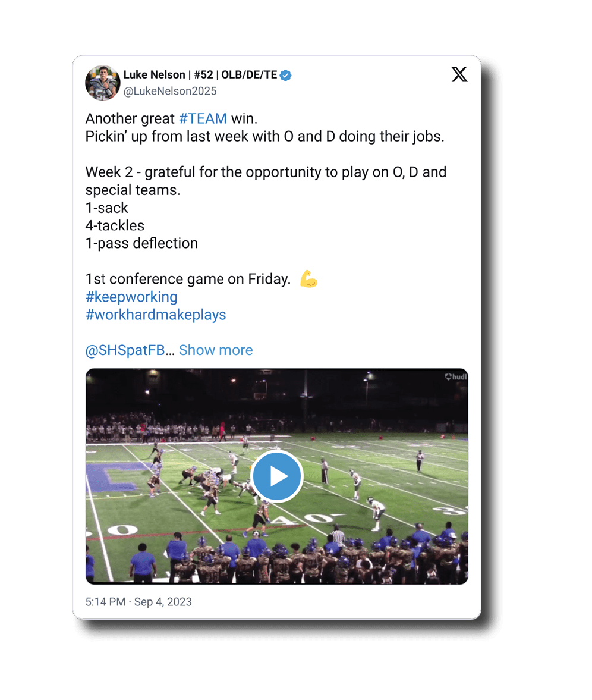Click the Sep 4, 2023 timestamp

[x=163, y=602]
